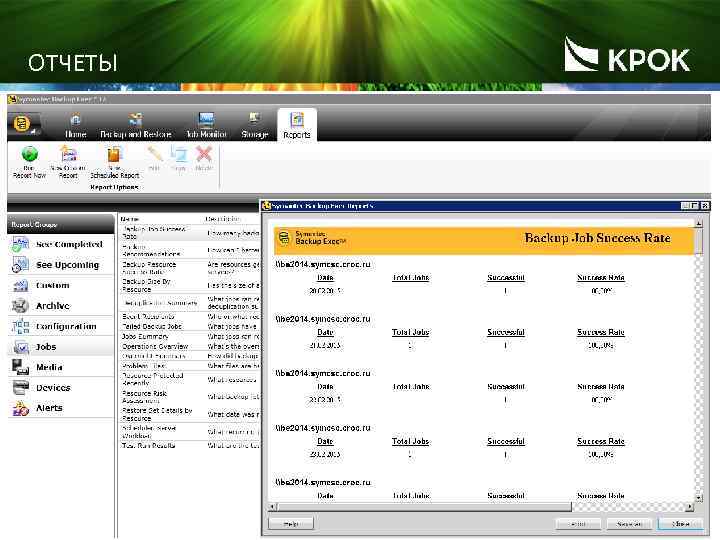
Task: Select Jobs Summary report row
Action: coord(190,337)
